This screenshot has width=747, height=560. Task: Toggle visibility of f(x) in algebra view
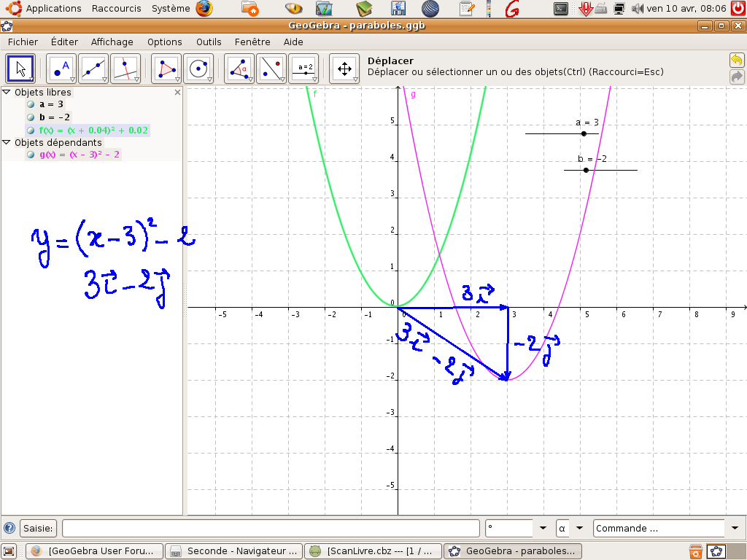(x=30, y=131)
